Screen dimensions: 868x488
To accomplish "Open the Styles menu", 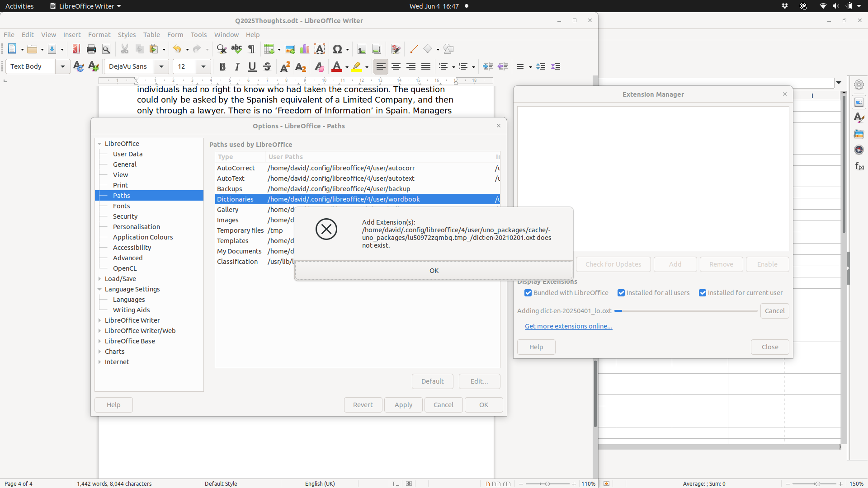I will pos(127,35).
